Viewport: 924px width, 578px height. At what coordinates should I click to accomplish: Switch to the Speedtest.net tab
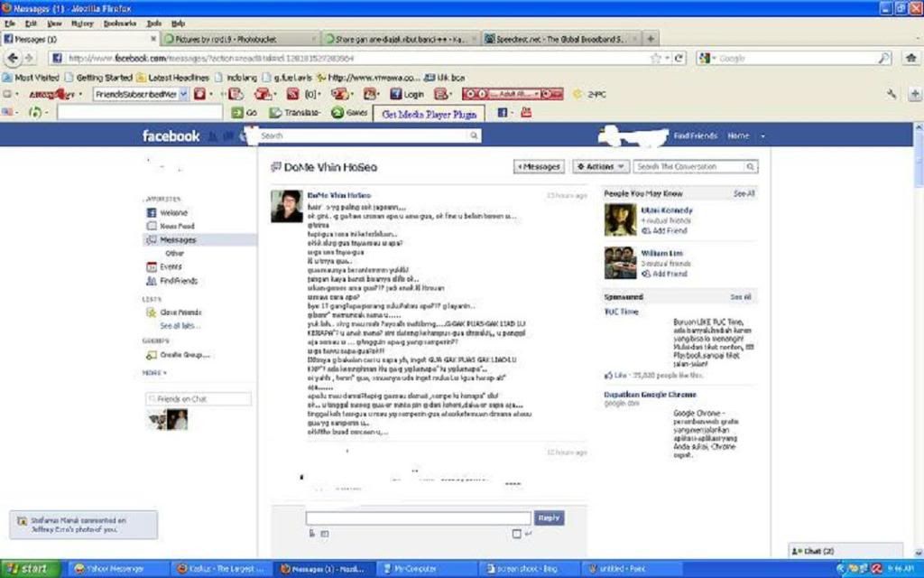pos(561,39)
